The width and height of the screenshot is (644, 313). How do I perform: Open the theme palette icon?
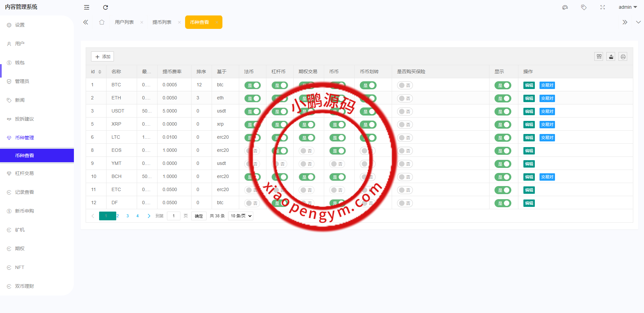(x=565, y=7)
